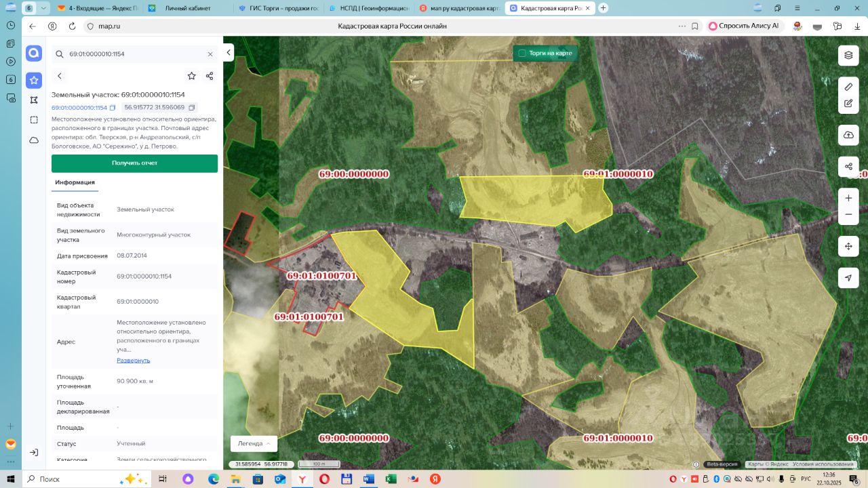The width and height of the screenshot is (868, 488).
Task: Open File Explorer from taskbar
Action: (235, 479)
